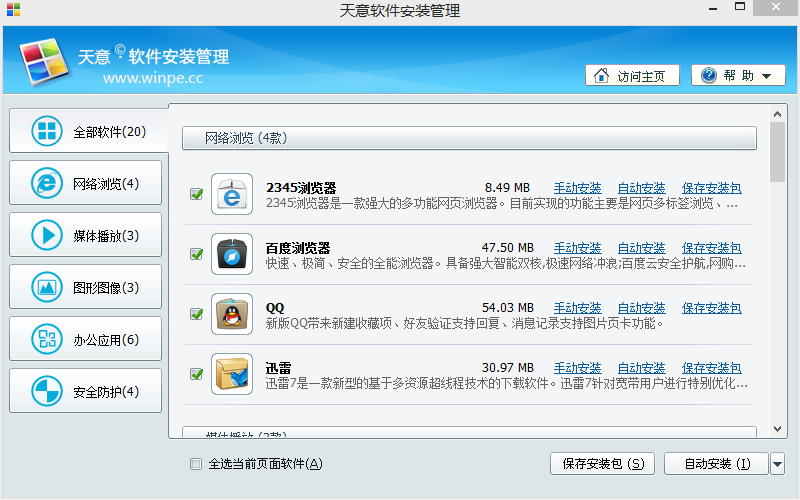Image resolution: width=800 pixels, height=500 pixels.
Task: Click the 安全防护 shield icon in sidebar
Action: 47,391
